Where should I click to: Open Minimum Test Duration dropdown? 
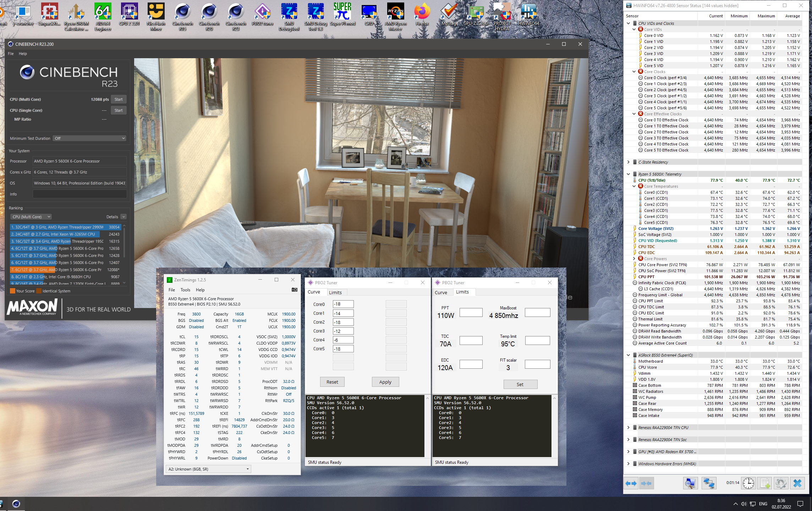coord(90,138)
